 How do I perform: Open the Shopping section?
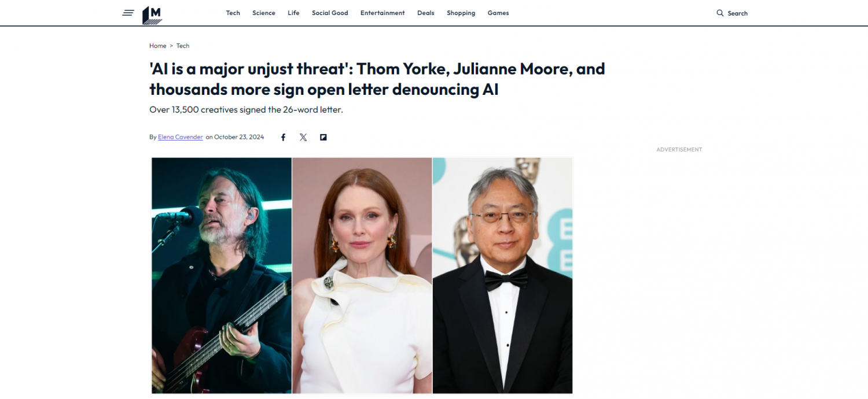[x=461, y=13]
